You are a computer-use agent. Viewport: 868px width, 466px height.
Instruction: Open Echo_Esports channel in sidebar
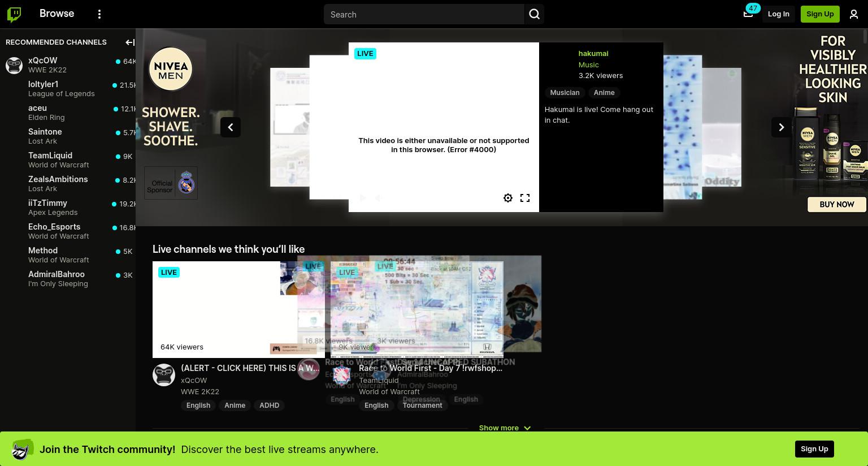[x=68, y=231]
